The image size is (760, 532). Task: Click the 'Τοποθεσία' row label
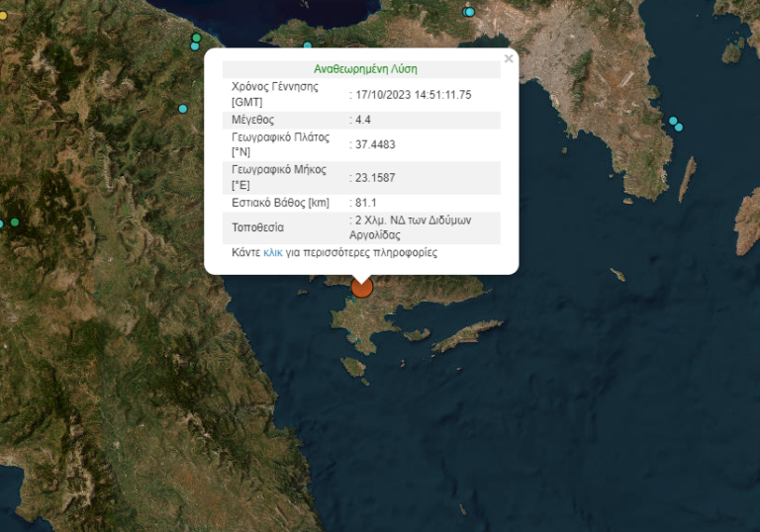tap(256, 227)
